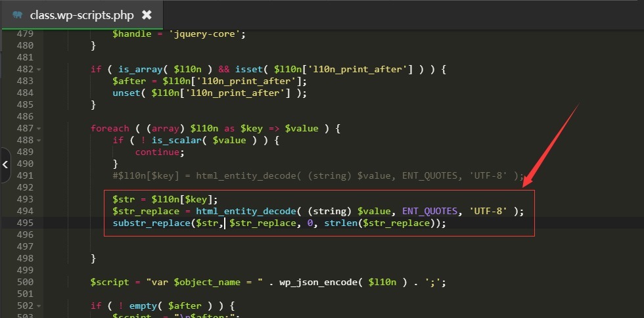Click the foreach keyword on line 487
This screenshot has height=318, width=644.
pyautogui.click(x=110, y=129)
